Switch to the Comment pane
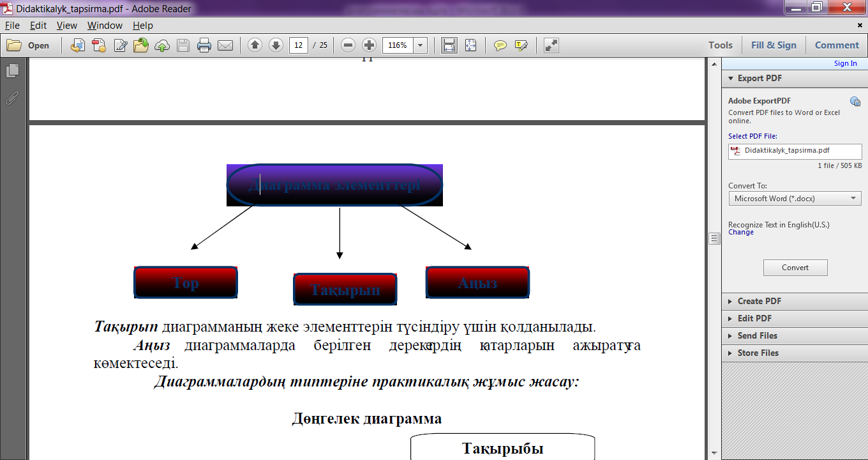 click(x=837, y=45)
